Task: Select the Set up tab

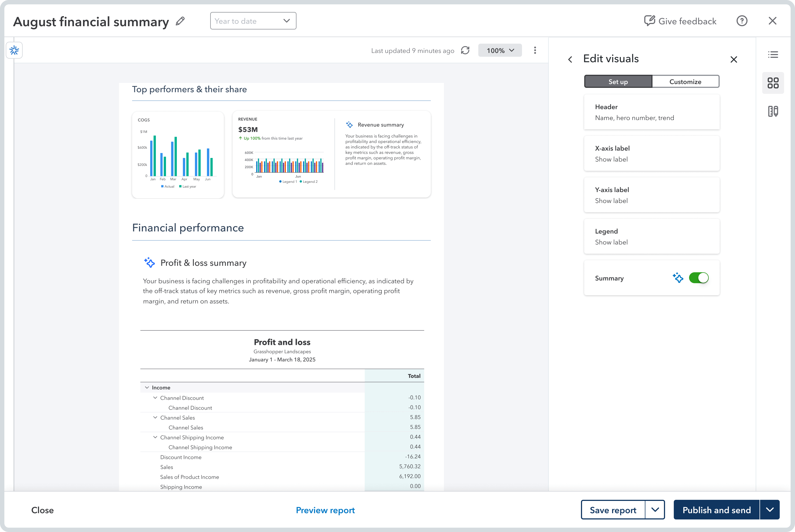Action: coord(618,81)
